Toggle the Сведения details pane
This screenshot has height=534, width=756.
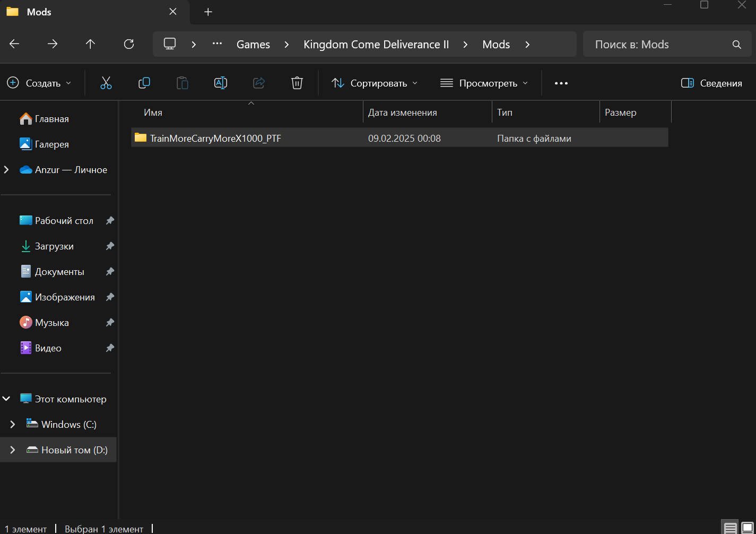coord(711,83)
